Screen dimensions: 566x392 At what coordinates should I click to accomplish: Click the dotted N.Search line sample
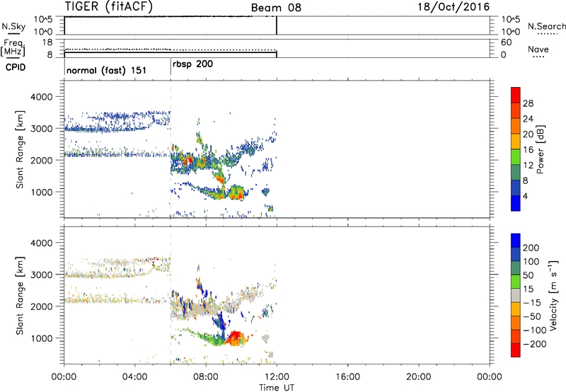pyautogui.click(x=548, y=34)
